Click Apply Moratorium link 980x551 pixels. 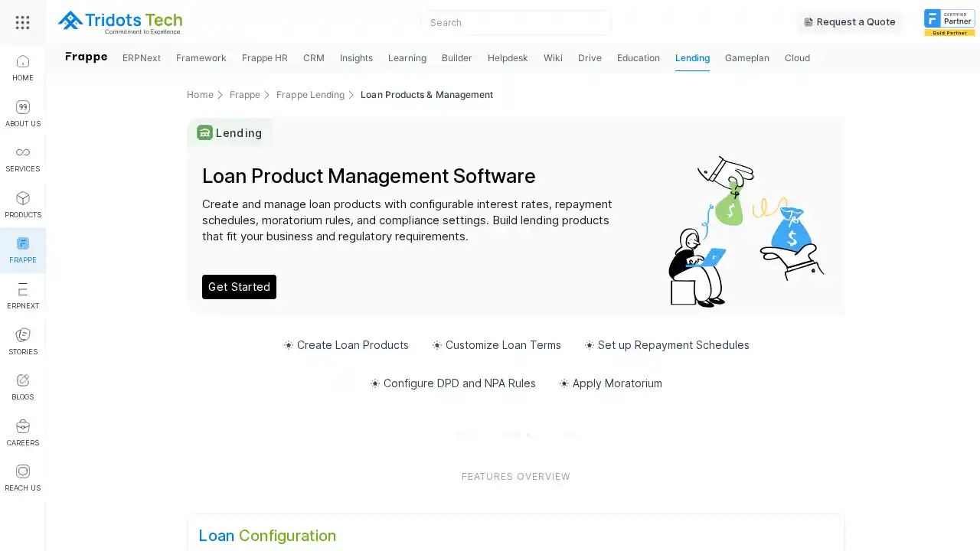[x=610, y=383]
